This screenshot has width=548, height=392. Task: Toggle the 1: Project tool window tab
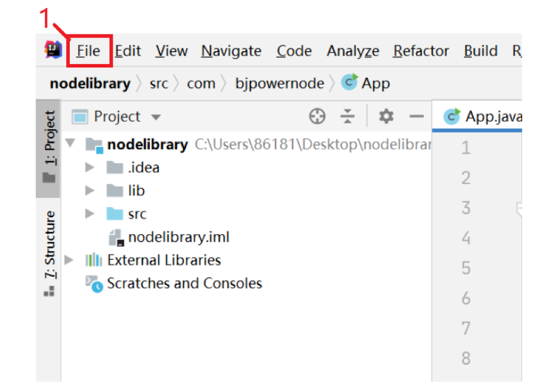pos(49,147)
